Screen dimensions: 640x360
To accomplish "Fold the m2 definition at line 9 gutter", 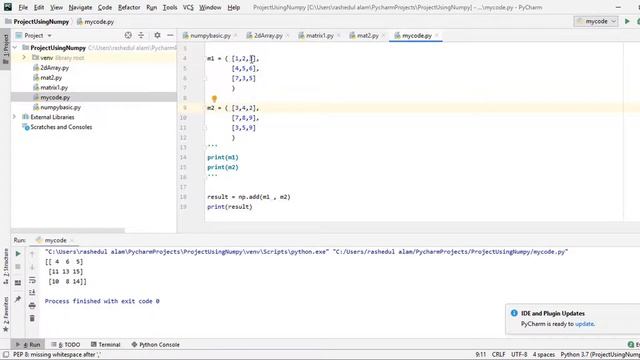I will (205, 108).
